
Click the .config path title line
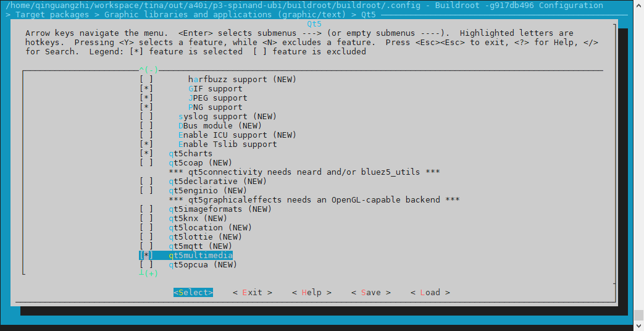pos(304,6)
